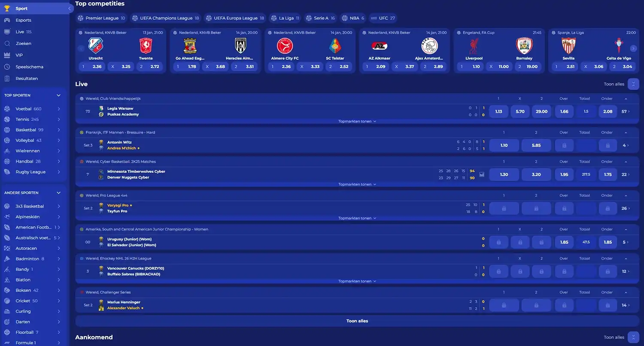Screen dimensions: 644x346
Task: Select the Serie A competition chip
Action: [320, 18]
